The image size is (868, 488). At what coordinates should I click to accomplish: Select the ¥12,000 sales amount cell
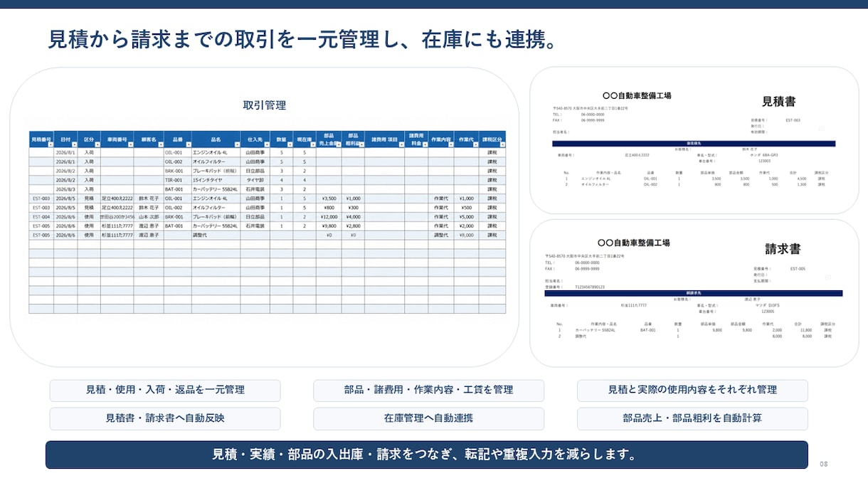329,216
